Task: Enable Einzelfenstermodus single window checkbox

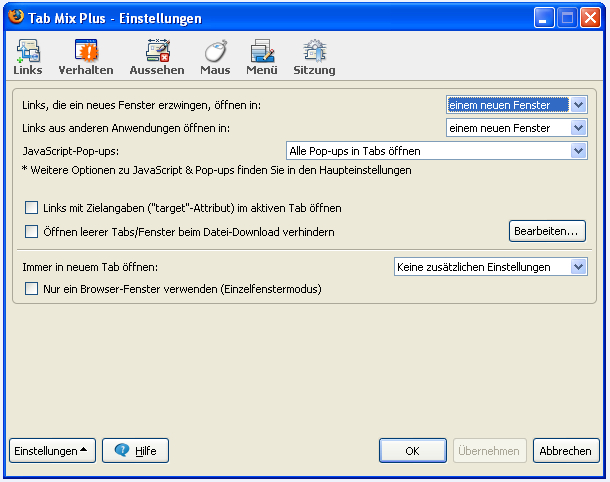Action: coord(32,289)
